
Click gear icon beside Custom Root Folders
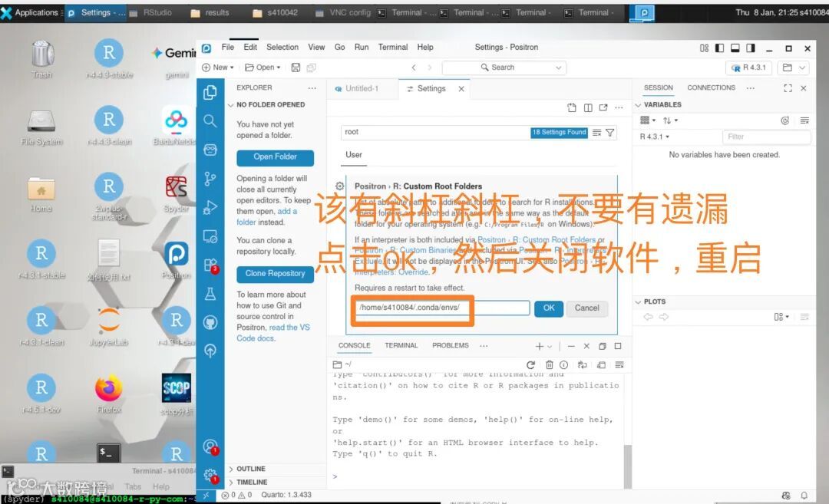pyautogui.click(x=339, y=186)
